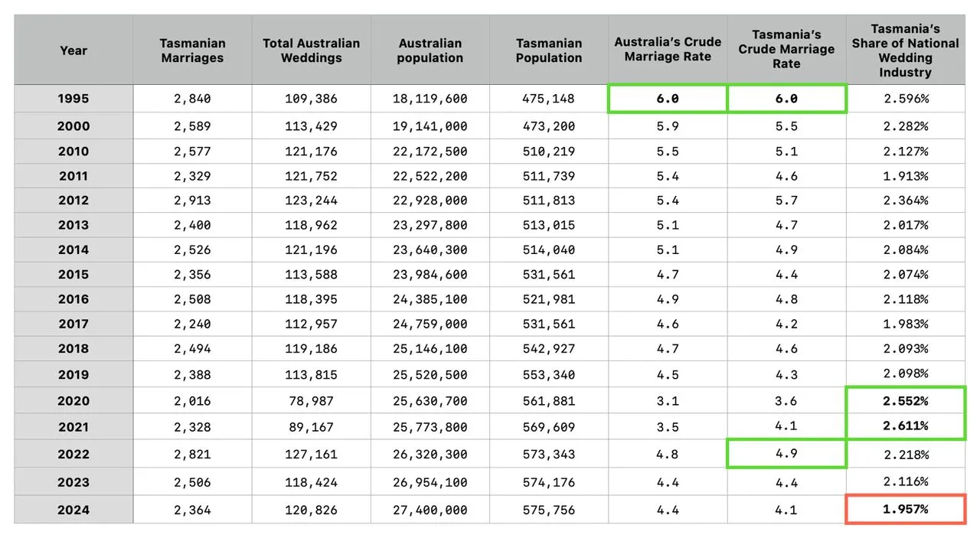Image resolution: width=980 pixels, height=538 pixels.
Task: Click the 78,987 Total Australian Weddings cell
Action: point(311,400)
